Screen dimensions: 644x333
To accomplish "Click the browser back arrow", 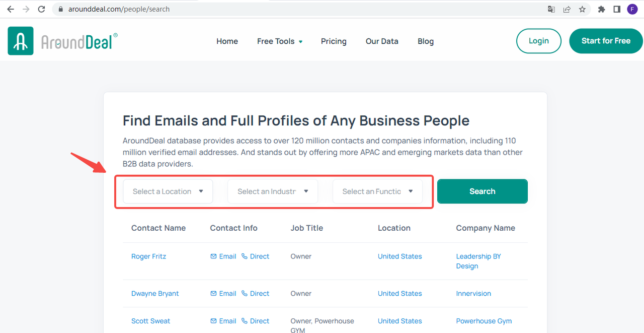I will pyautogui.click(x=11, y=9).
